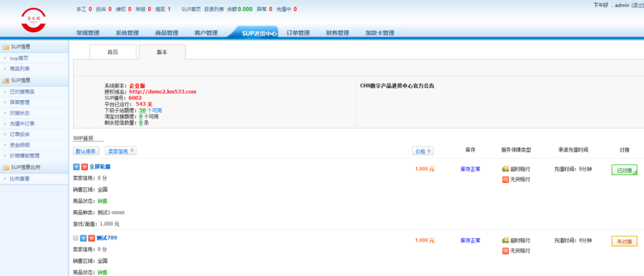Click the red circular site logo
Image resolution: width=644 pixels, height=276 pixels.
click(x=33, y=20)
